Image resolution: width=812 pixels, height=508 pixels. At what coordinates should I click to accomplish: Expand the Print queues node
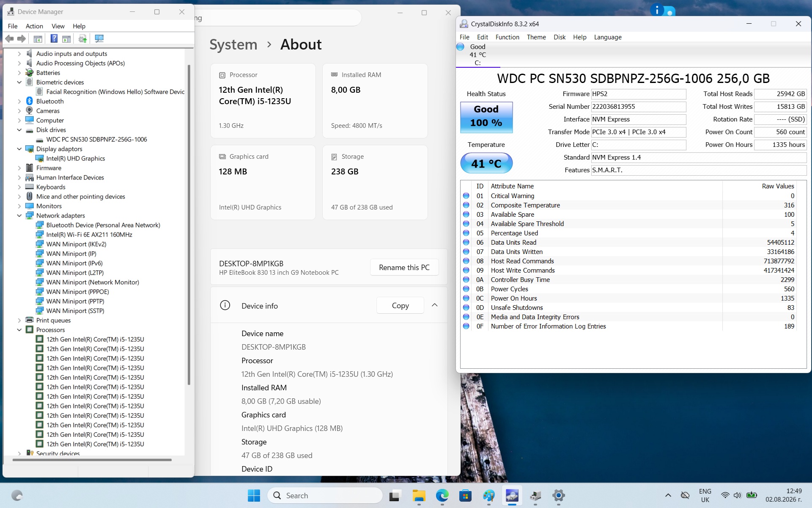19,320
